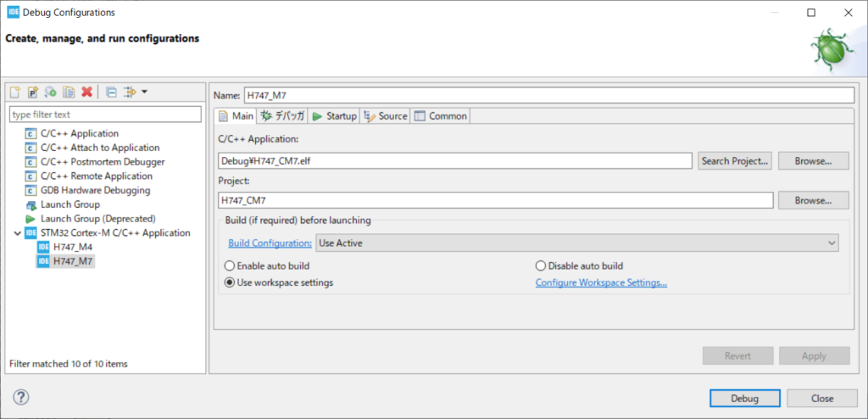Open the Configure Workspace Settings link
This screenshot has width=868, height=419.
[x=601, y=282]
